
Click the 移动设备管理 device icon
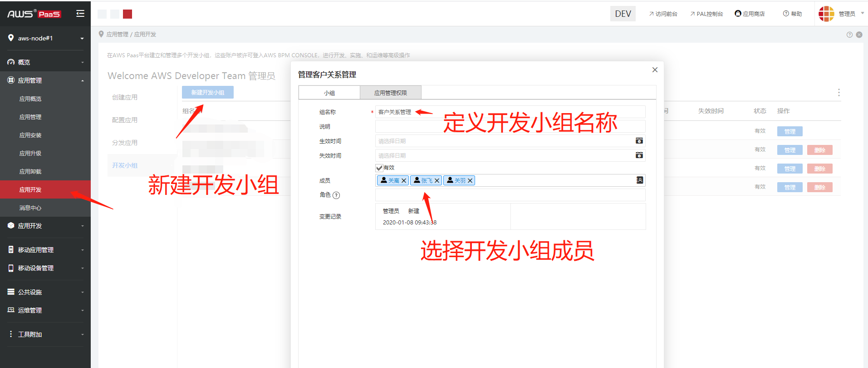point(11,268)
